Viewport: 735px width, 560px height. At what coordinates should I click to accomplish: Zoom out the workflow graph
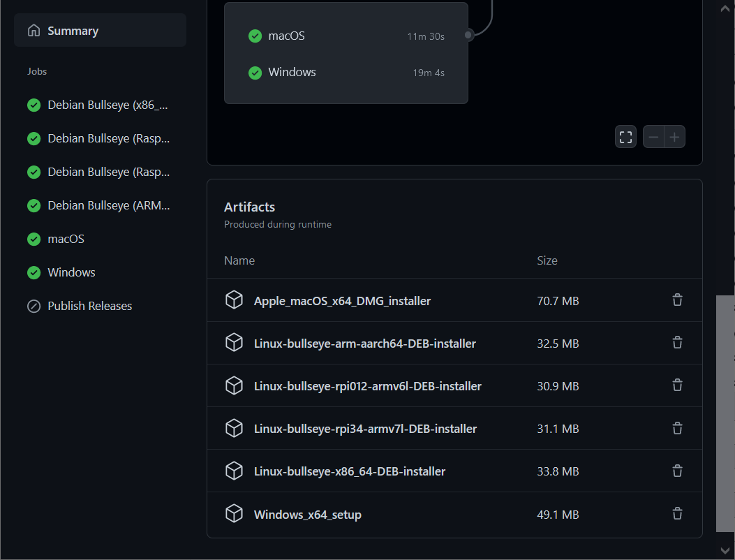[x=653, y=137]
